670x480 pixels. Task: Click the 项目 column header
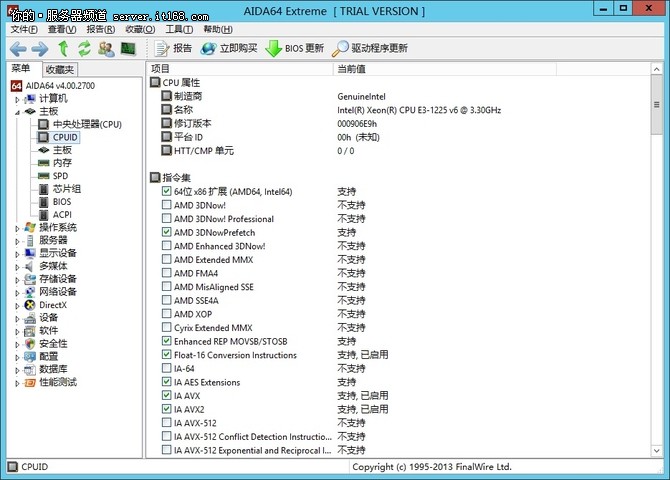click(x=240, y=69)
